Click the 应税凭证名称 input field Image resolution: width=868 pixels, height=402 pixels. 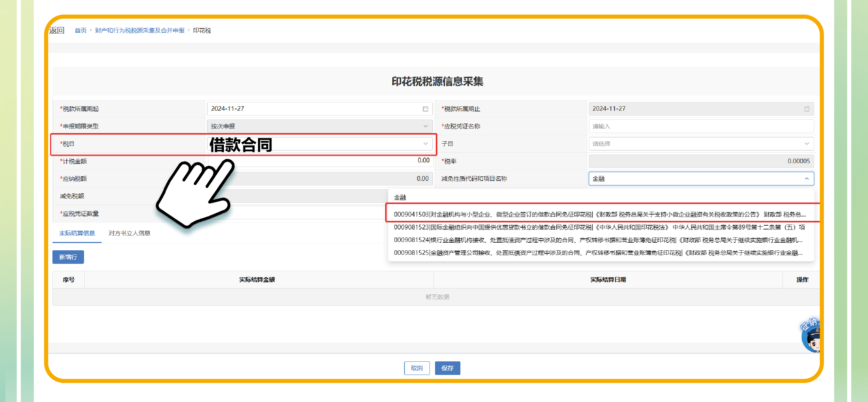point(701,126)
